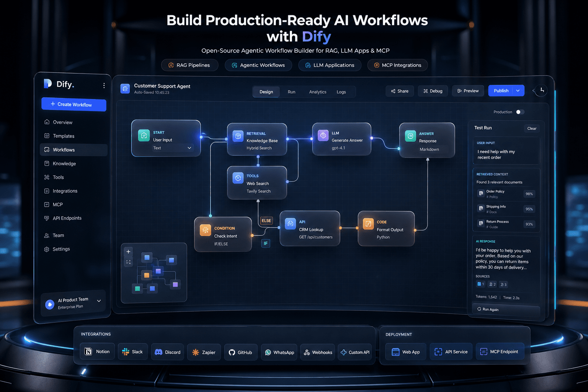This screenshot has width=588, height=392.
Task: Open Team in the sidebar
Action: coord(73,235)
